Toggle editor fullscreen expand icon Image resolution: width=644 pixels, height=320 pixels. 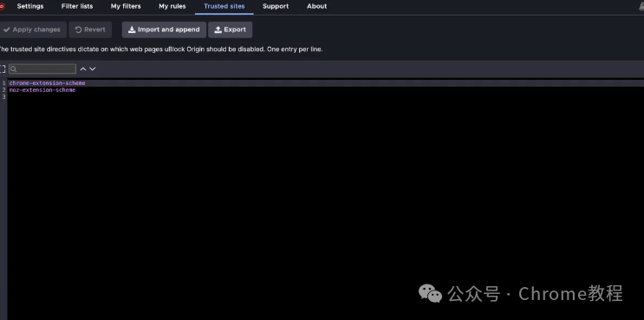tap(3, 69)
